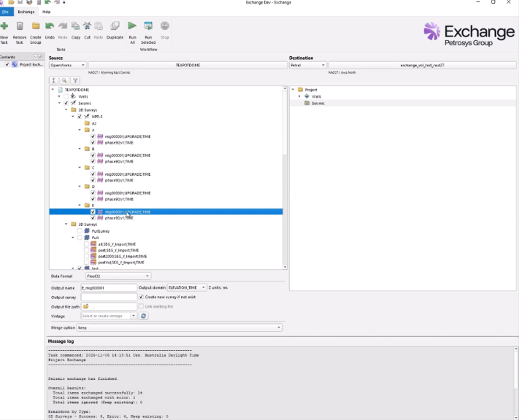Click the search magnifier icon above tree

pos(64,80)
